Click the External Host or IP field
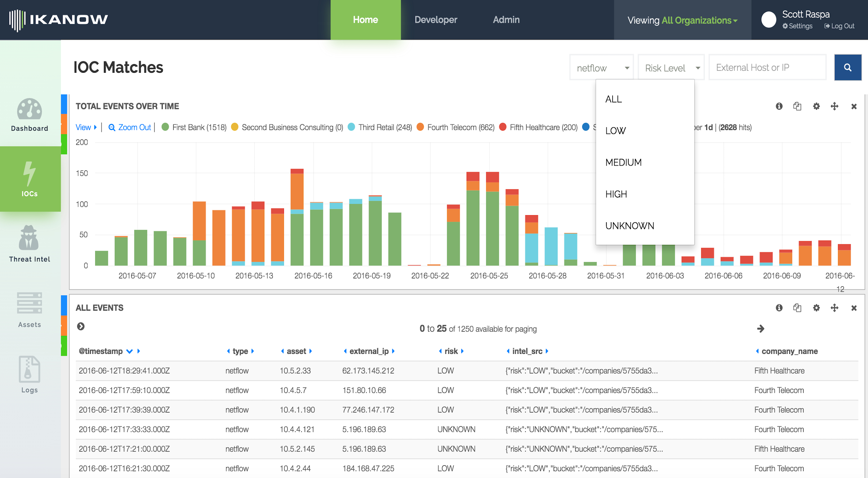Viewport: 868px width, 478px height. pyautogui.click(x=767, y=68)
